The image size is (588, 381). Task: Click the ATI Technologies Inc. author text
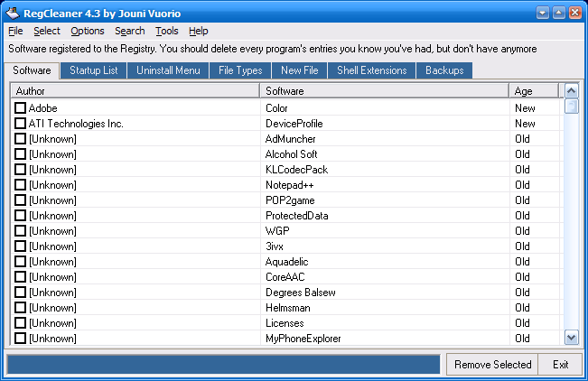[76, 124]
